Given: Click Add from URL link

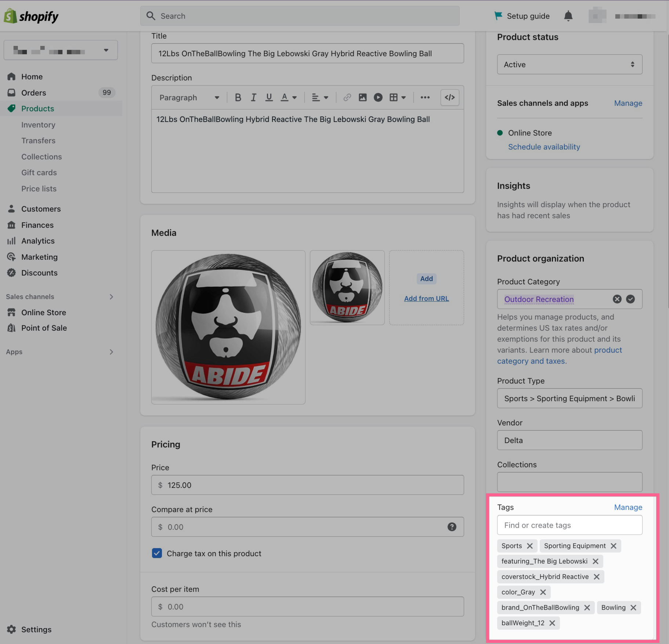Looking at the screenshot, I should click(x=426, y=299).
